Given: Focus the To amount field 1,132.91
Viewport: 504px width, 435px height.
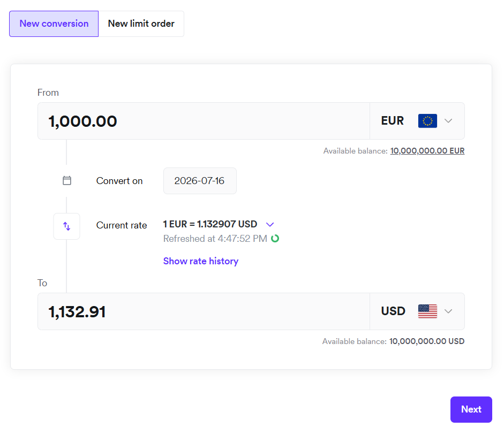Looking at the screenshot, I should (204, 311).
